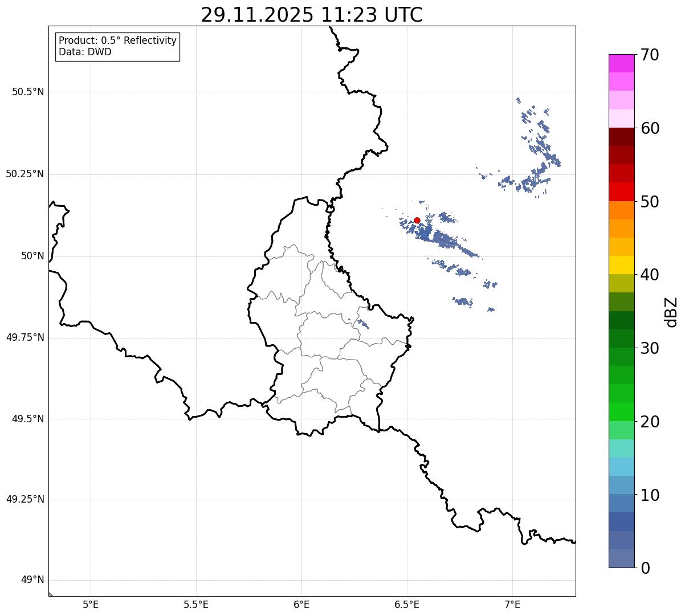Screen dimensions: 685x616
Task: Click the 6°E longitude axis label
Action: [x=301, y=604]
